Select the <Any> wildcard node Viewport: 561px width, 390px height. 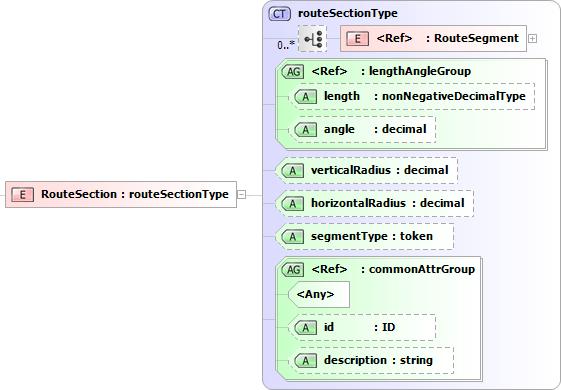pos(319,294)
